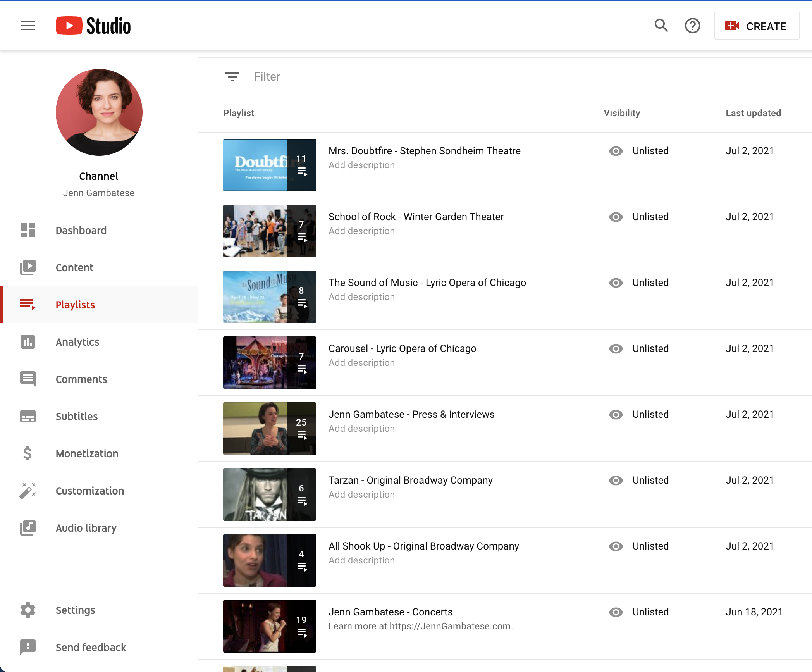
Task: Click Add description under Tarzan playlist
Action: point(362,495)
